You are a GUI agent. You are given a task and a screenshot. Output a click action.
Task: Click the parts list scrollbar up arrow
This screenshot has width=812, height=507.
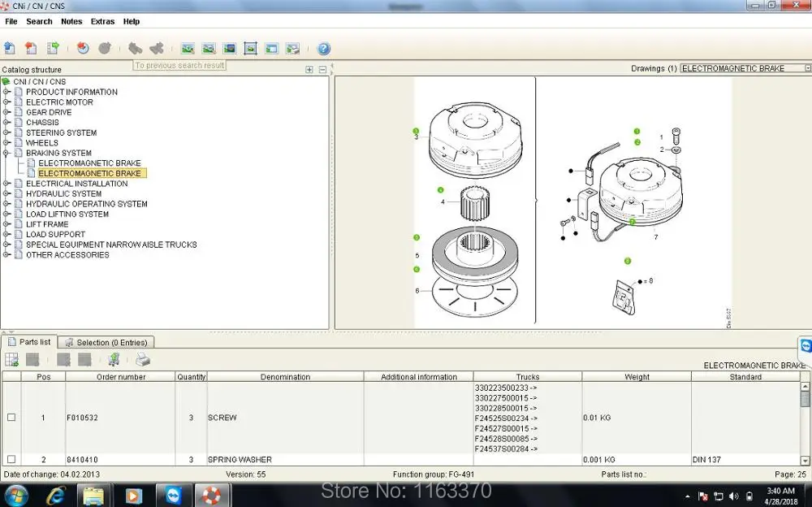click(x=806, y=386)
